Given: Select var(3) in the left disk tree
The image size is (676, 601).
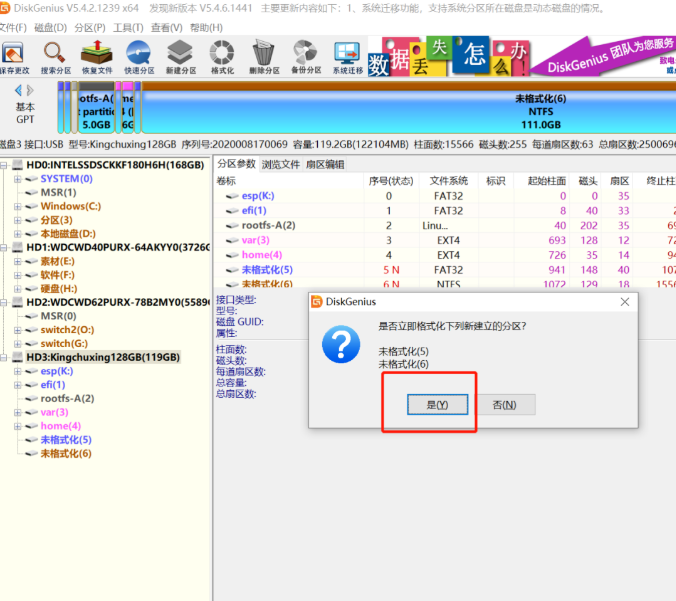Looking at the screenshot, I should click(x=54, y=412).
